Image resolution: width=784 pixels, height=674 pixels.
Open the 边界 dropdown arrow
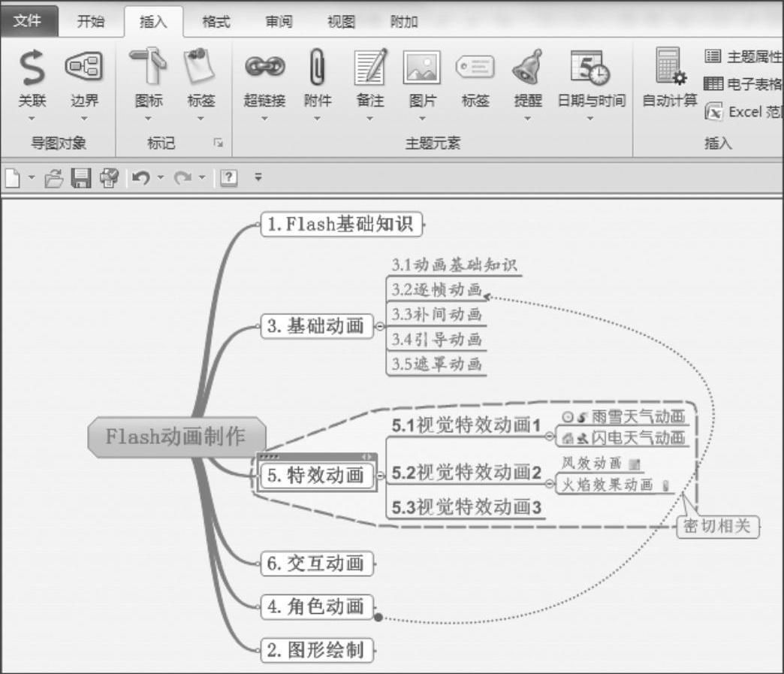coord(84,119)
